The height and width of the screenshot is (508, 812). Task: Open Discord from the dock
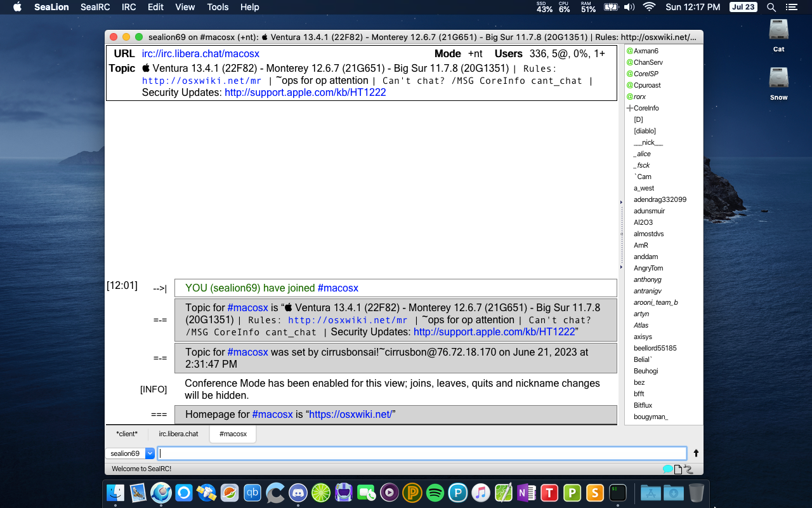pyautogui.click(x=298, y=492)
